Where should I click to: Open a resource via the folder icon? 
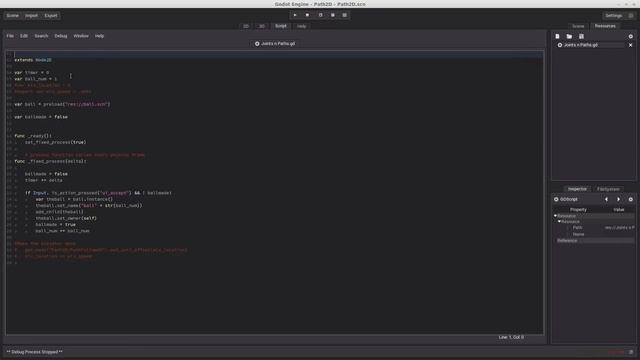click(569, 36)
